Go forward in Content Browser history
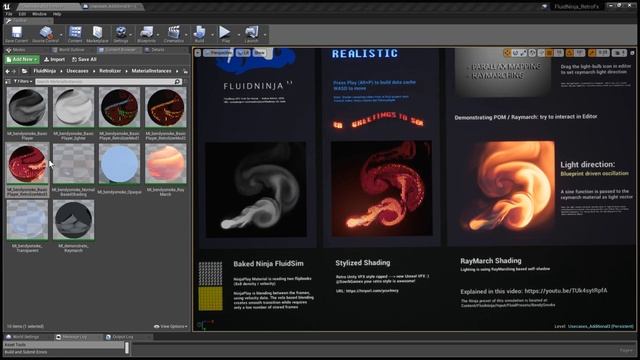 14,71
